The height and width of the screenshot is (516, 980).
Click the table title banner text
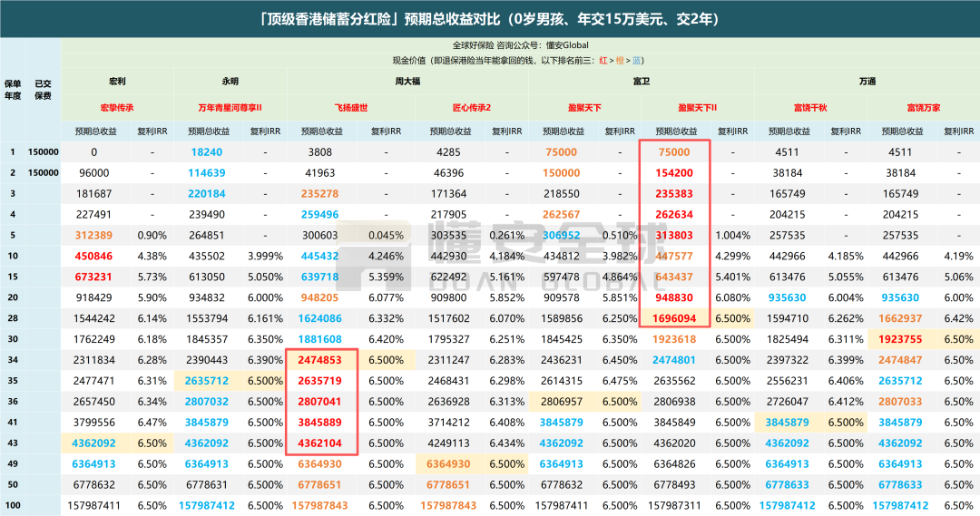pos(490,18)
